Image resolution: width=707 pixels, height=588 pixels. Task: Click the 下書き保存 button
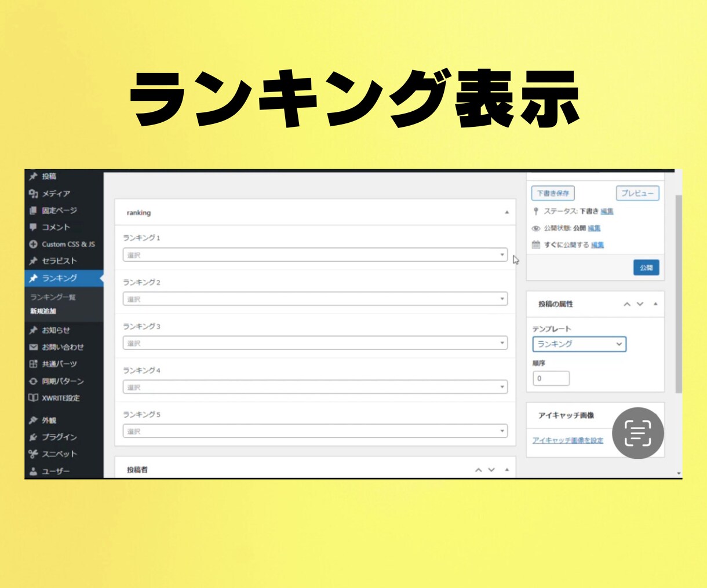tap(553, 193)
